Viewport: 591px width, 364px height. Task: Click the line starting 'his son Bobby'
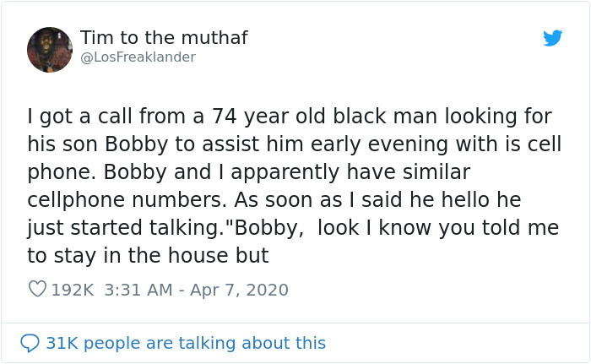pos(295,144)
